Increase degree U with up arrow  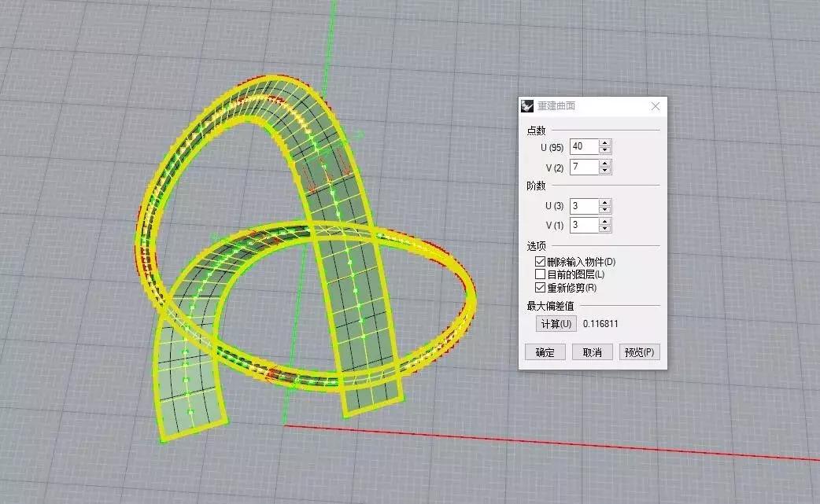click(604, 202)
